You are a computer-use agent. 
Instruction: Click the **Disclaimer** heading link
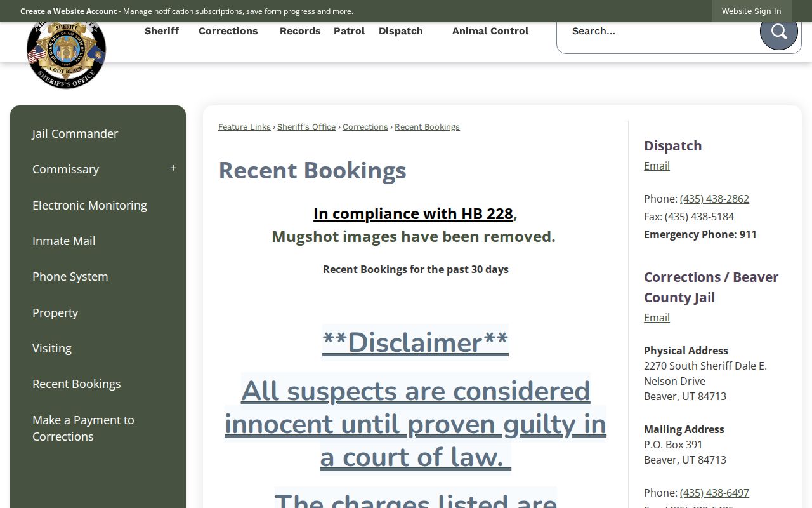tap(416, 342)
